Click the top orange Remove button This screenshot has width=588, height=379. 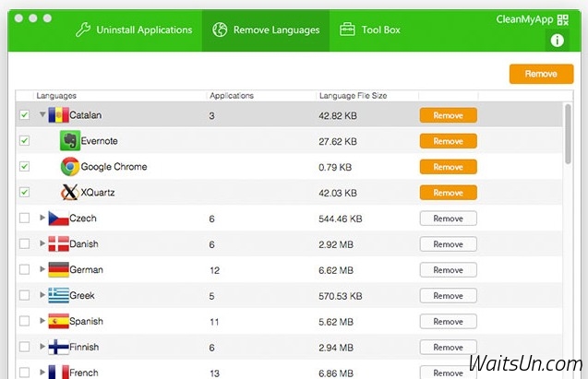coord(540,74)
